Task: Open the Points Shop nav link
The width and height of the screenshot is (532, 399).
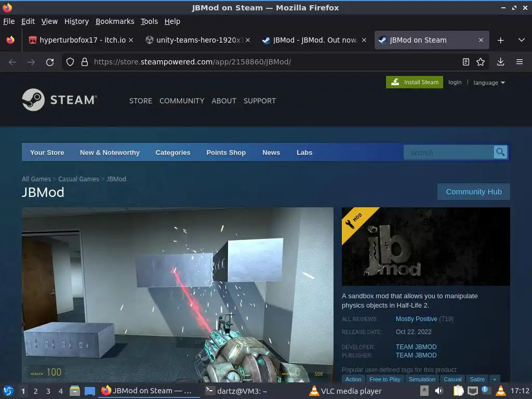Action: click(x=226, y=152)
